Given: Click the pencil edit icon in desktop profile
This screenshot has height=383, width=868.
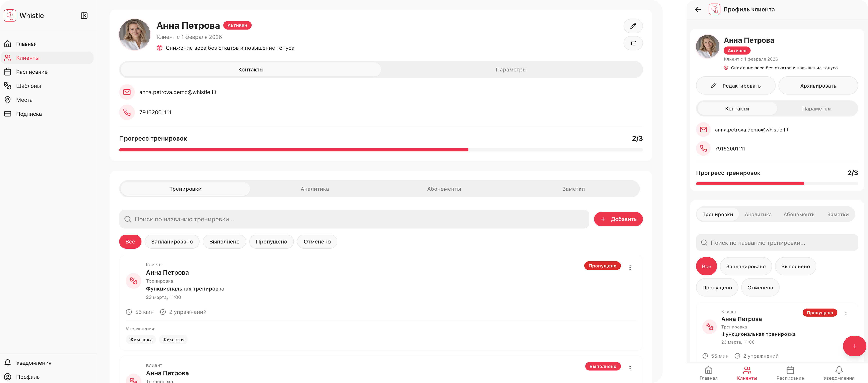Looking at the screenshot, I should pos(633,26).
